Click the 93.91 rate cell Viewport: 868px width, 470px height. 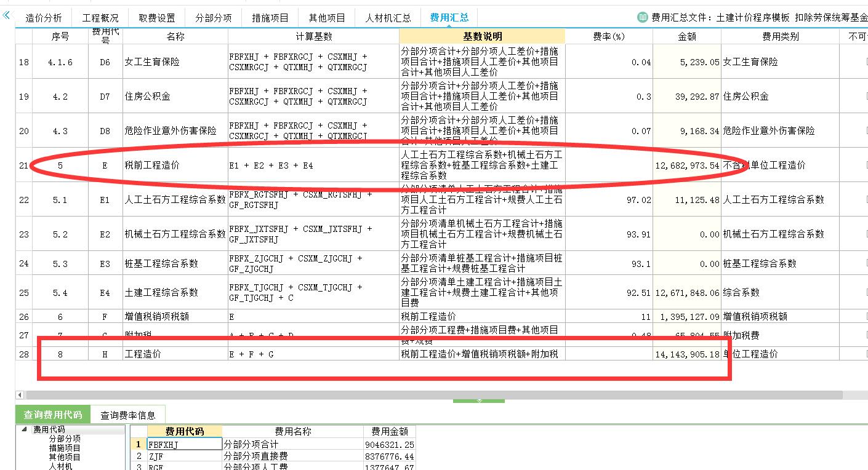pos(609,234)
